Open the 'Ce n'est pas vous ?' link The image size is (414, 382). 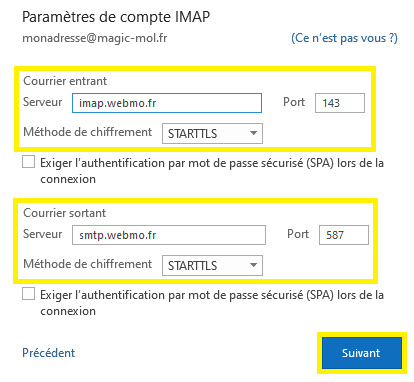tap(344, 38)
